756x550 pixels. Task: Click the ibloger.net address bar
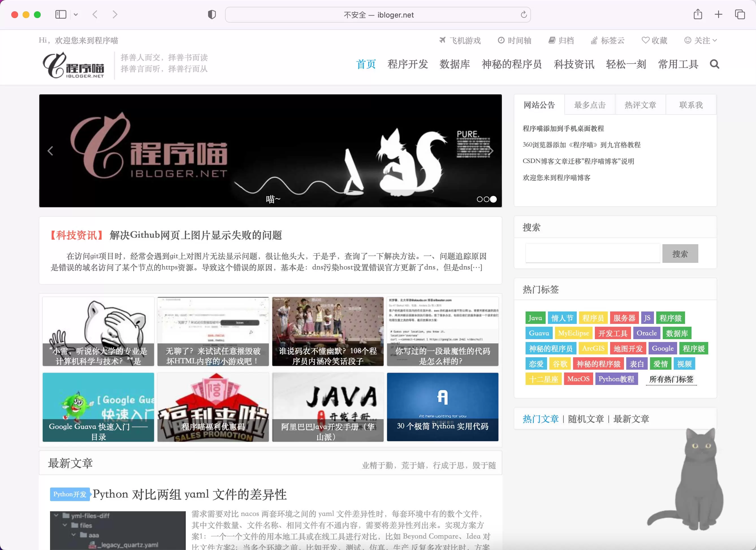tap(378, 15)
